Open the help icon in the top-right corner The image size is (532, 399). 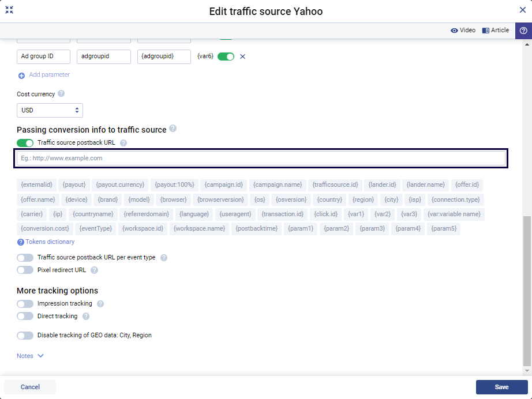point(523,30)
